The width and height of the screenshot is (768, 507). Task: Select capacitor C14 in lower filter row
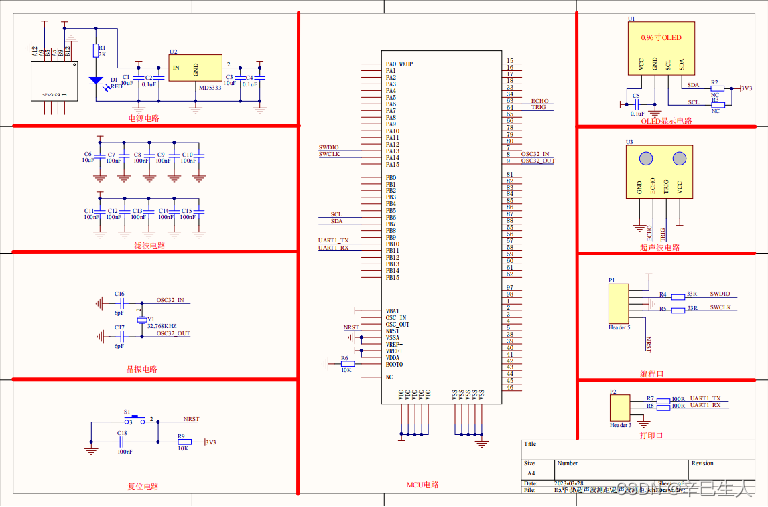[174, 212]
